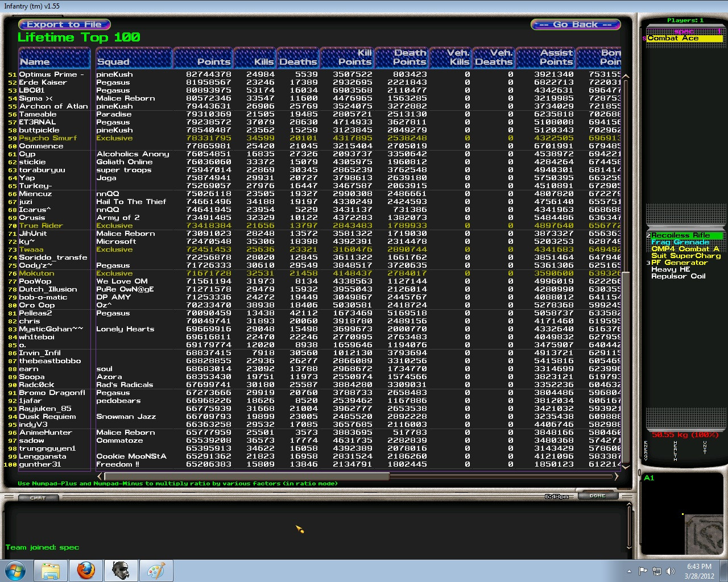The width and height of the screenshot is (728, 582).
Task: Open the Paint application taskbar icon
Action: point(156,570)
